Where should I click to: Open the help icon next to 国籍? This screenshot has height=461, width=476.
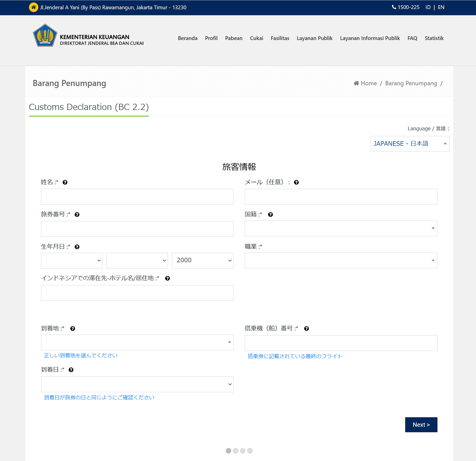(x=271, y=214)
